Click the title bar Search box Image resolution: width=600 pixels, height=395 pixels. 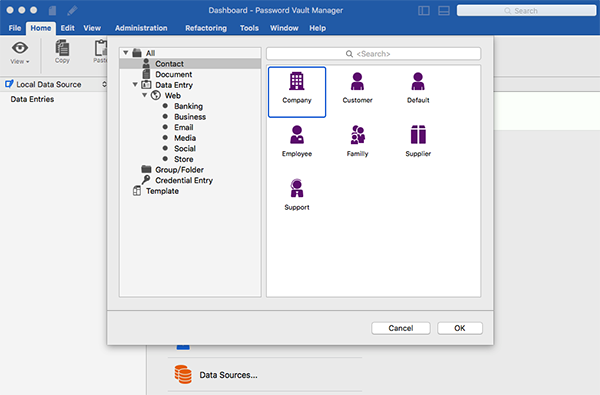[x=526, y=11]
